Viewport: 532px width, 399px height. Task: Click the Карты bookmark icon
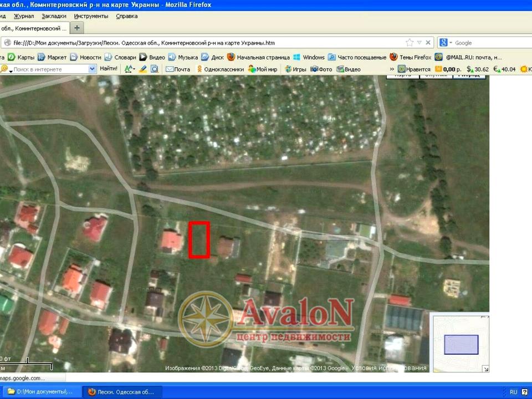coord(11,57)
